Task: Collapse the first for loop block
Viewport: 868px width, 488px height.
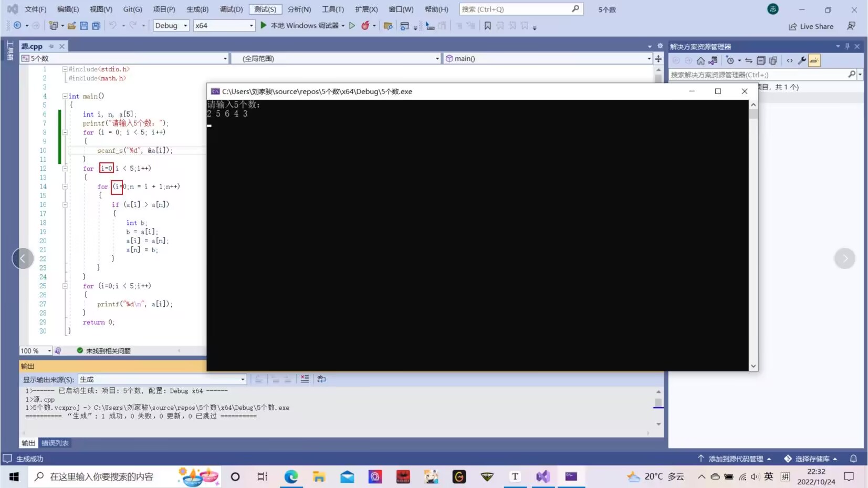Action: (x=65, y=132)
